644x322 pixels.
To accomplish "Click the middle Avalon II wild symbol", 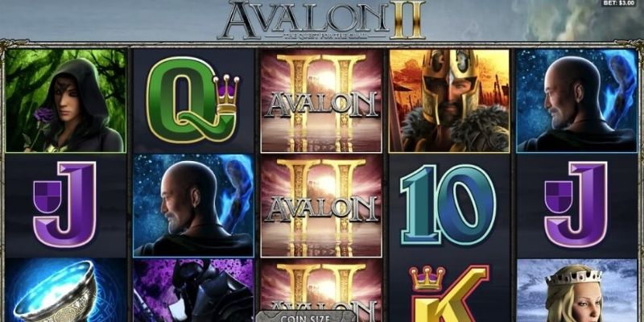I will click(x=321, y=205).
